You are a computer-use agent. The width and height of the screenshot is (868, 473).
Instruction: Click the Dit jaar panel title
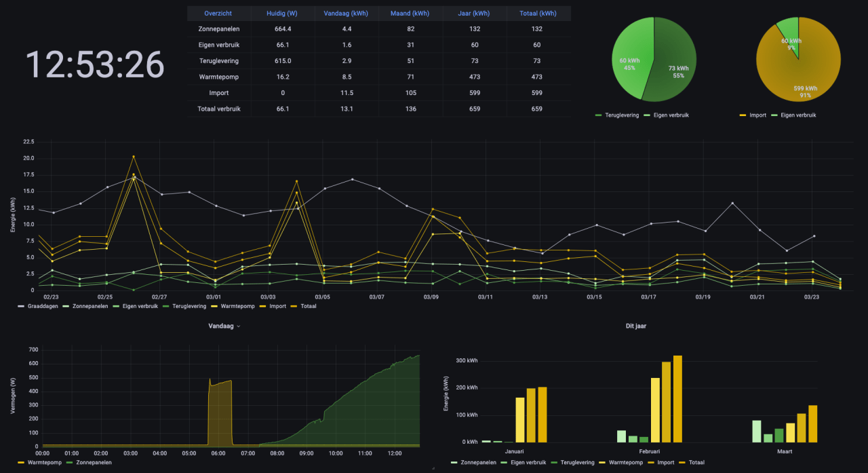coord(635,326)
